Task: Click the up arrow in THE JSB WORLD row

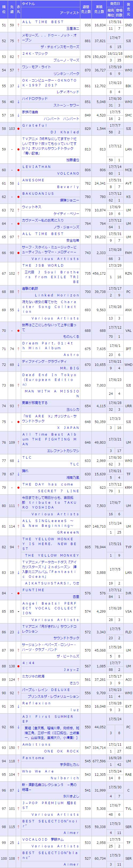Action: point(18,274)
